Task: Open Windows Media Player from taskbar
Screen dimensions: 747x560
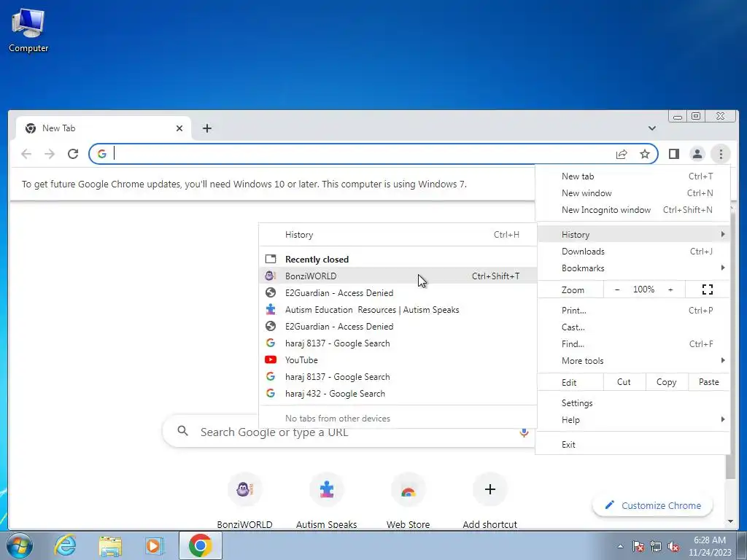Action: 154,545
